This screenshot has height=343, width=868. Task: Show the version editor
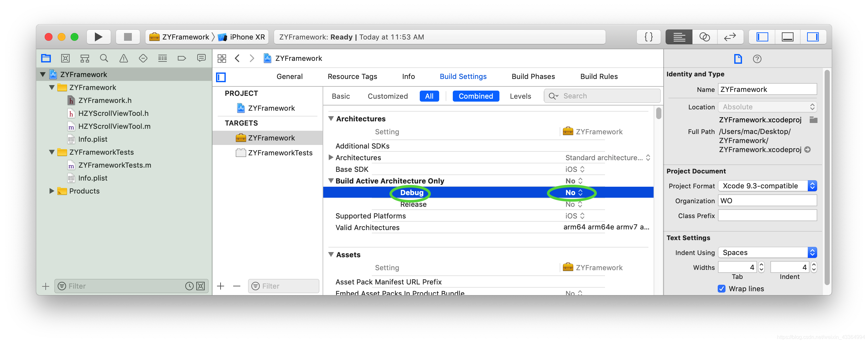[x=730, y=37]
